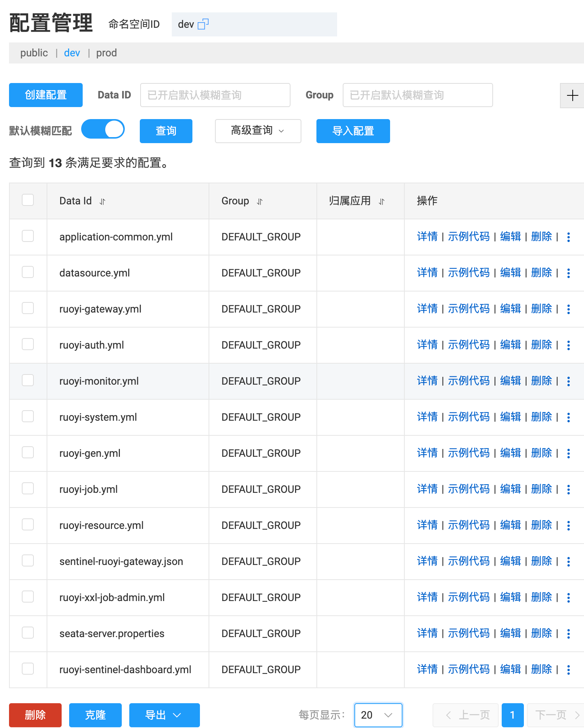
Task: Open 详情 for application-common.yml
Action: (427, 237)
